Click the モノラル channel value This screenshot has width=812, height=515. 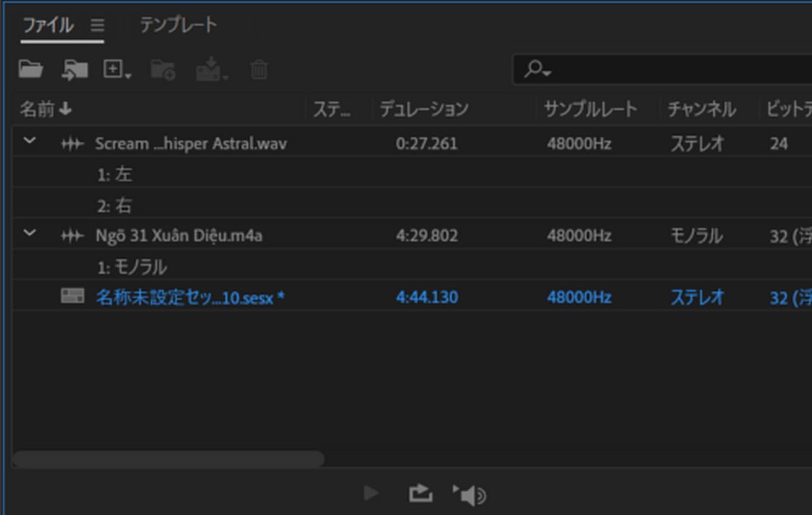[x=697, y=237]
